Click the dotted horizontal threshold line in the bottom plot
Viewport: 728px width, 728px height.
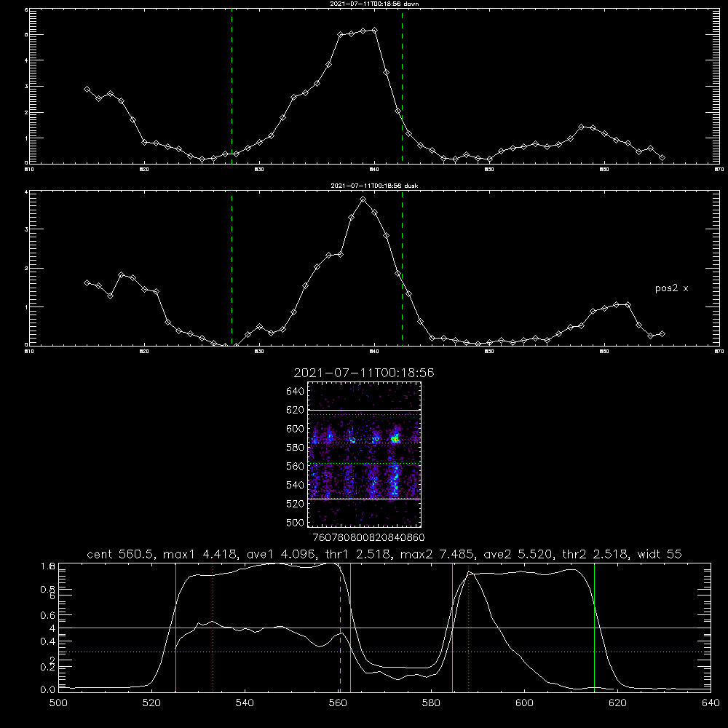(384, 652)
